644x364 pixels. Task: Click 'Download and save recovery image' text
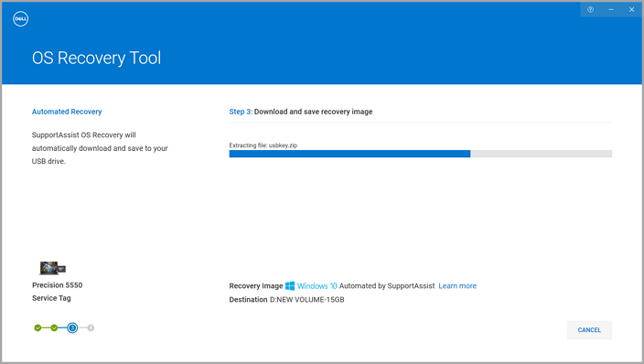click(314, 112)
